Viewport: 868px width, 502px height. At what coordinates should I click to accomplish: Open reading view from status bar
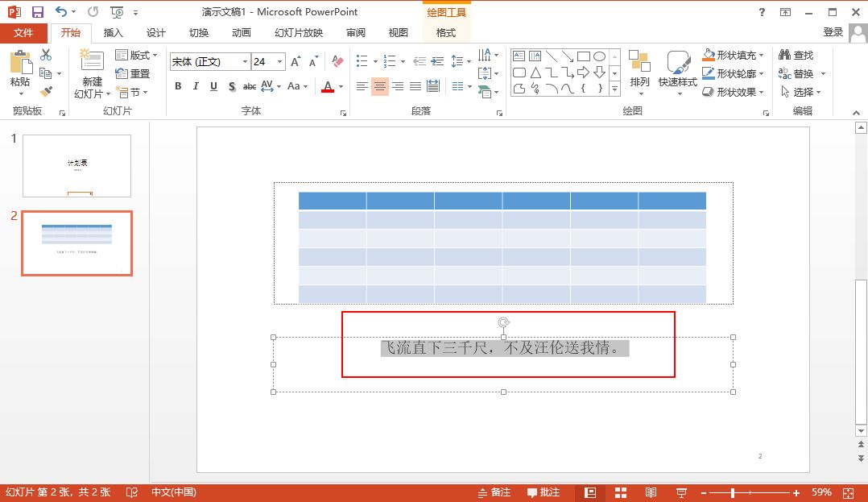(651, 492)
